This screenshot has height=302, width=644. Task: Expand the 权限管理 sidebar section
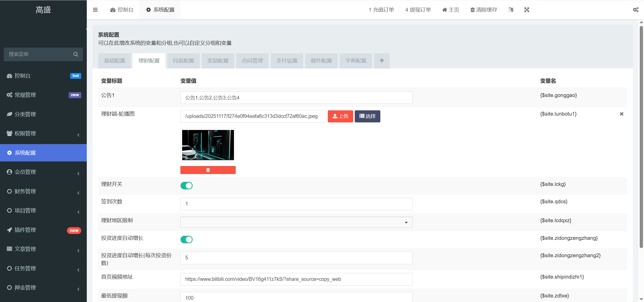coord(25,133)
